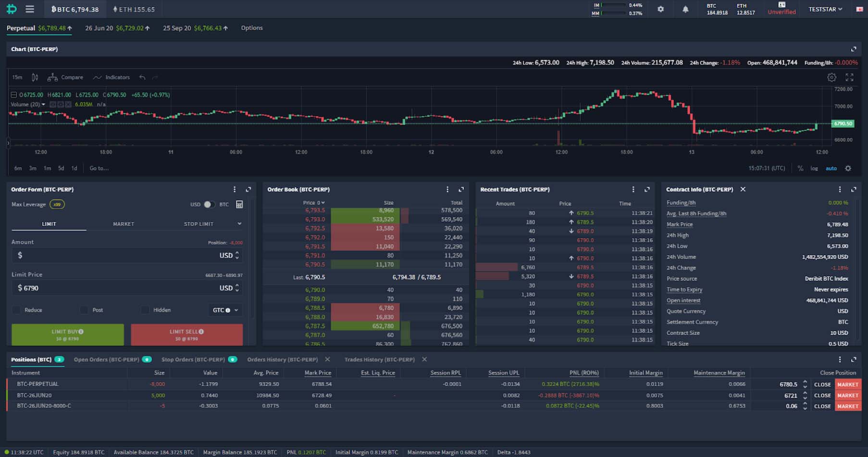Select the Perpetual instrument tab
Image resolution: width=868 pixels, height=457 pixels.
point(39,28)
